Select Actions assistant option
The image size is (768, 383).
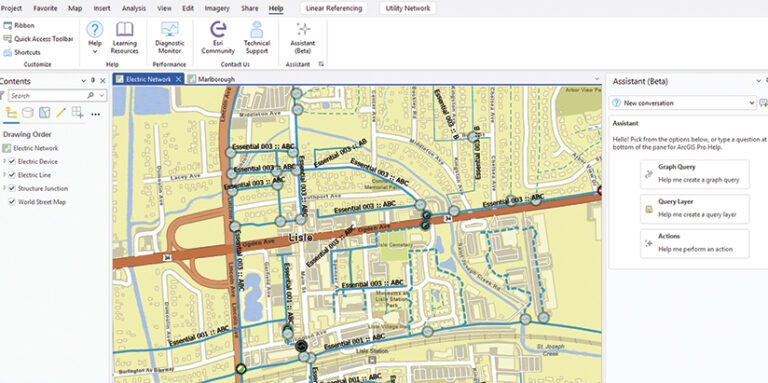pos(695,243)
